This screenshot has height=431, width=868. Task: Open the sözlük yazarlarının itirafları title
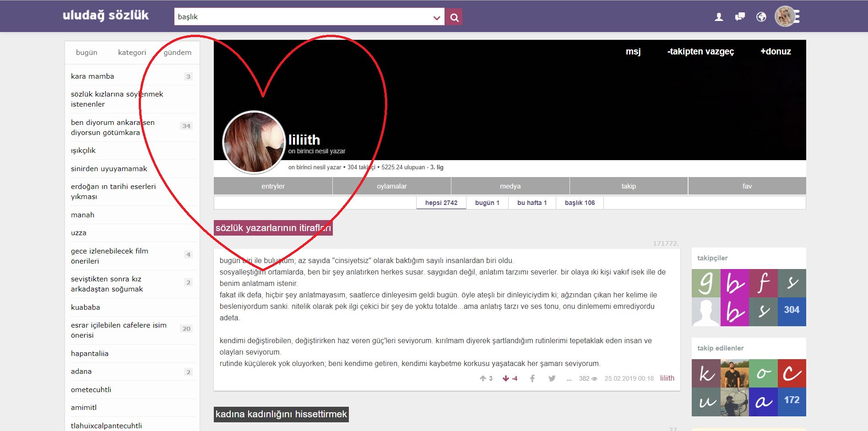(273, 228)
